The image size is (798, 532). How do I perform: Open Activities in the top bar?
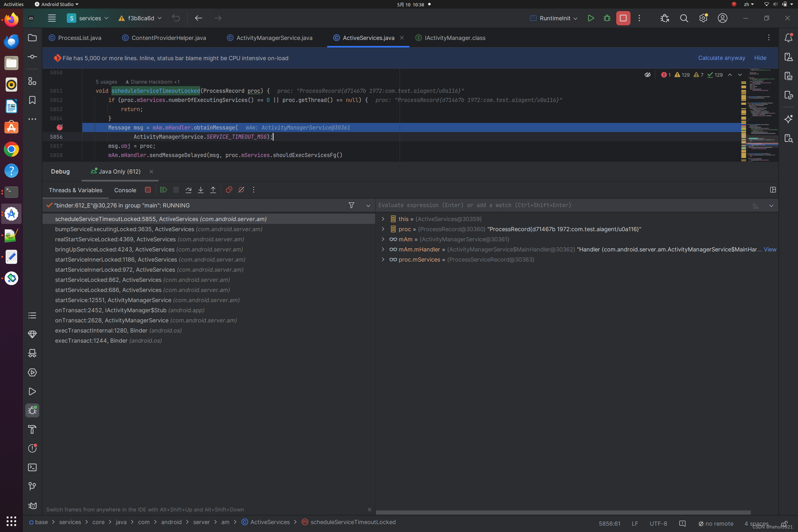(x=14, y=4)
